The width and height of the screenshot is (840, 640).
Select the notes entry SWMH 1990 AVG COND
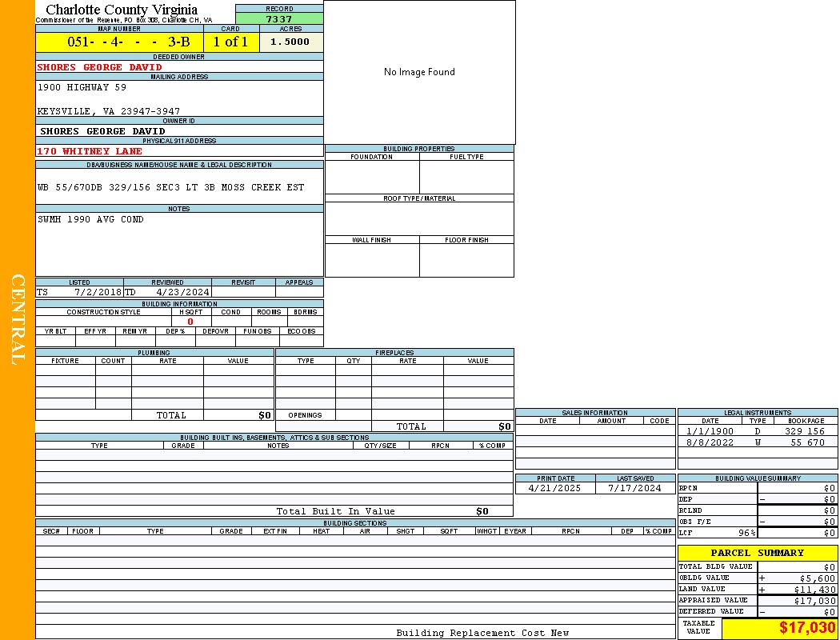(x=90, y=219)
